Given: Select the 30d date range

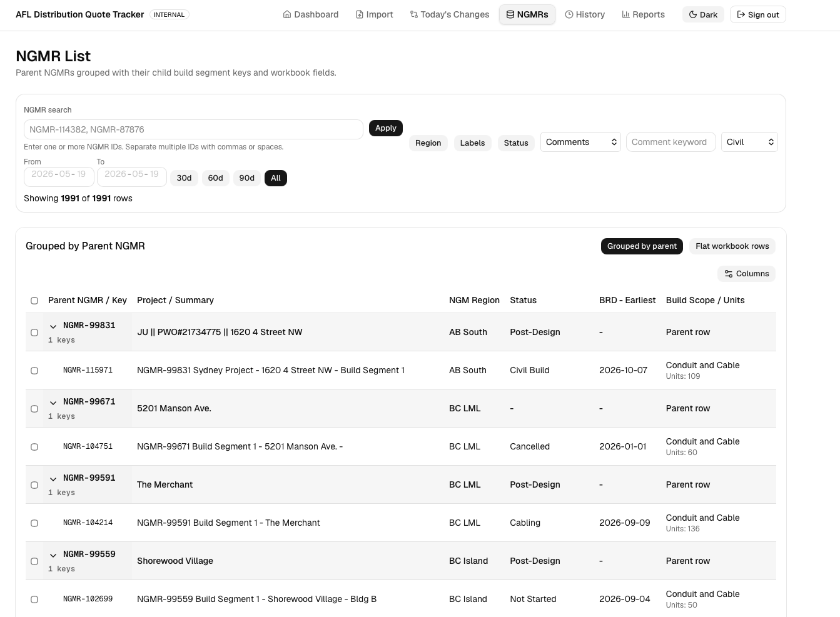Looking at the screenshot, I should pyautogui.click(x=184, y=178).
